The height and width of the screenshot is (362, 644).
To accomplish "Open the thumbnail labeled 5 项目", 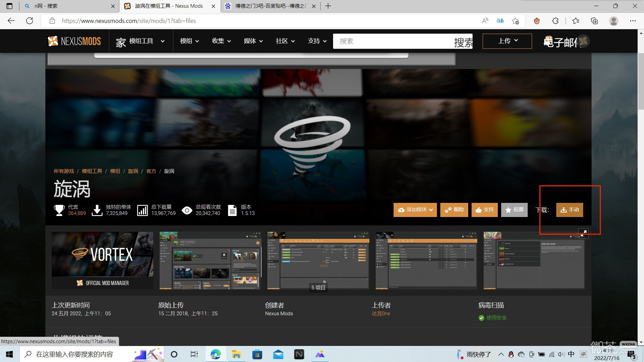I will click(x=318, y=260).
